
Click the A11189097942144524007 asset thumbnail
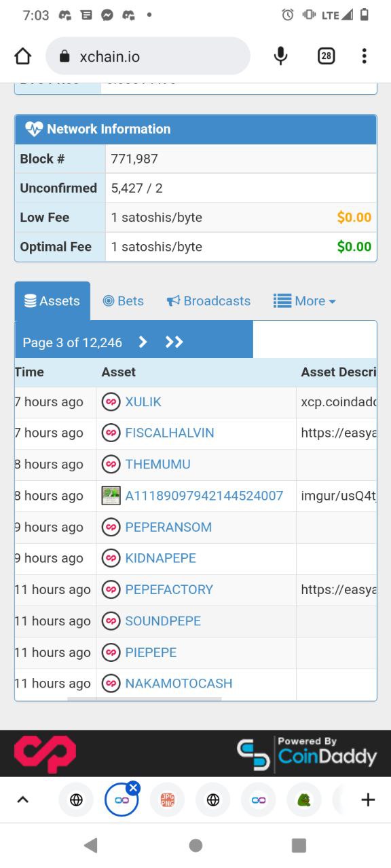[x=111, y=496]
